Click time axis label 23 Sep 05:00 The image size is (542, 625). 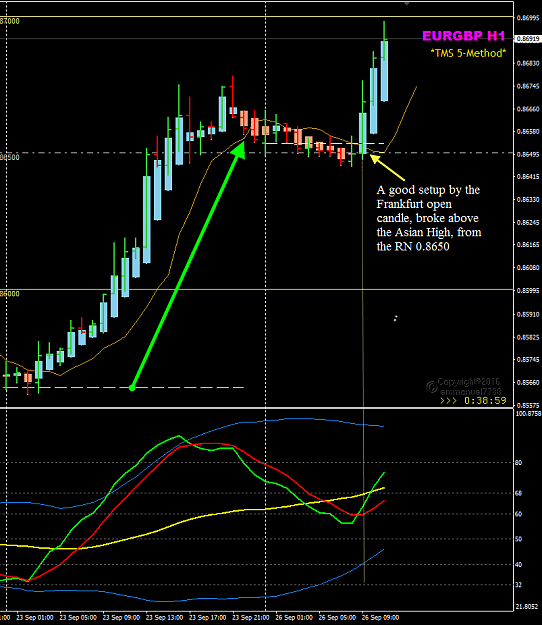pos(78,617)
